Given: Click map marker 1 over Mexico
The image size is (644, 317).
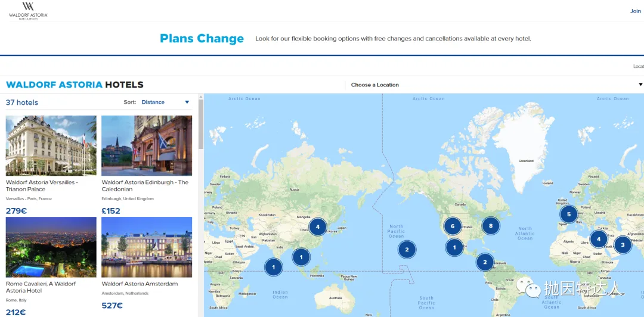Looking at the screenshot, I should pos(454,247).
